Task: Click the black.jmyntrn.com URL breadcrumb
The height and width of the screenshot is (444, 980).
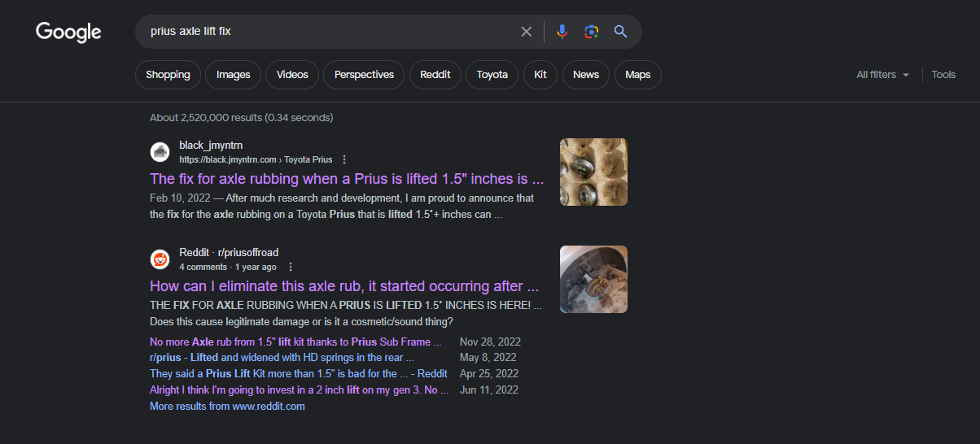Action: [x=256, y=159]
